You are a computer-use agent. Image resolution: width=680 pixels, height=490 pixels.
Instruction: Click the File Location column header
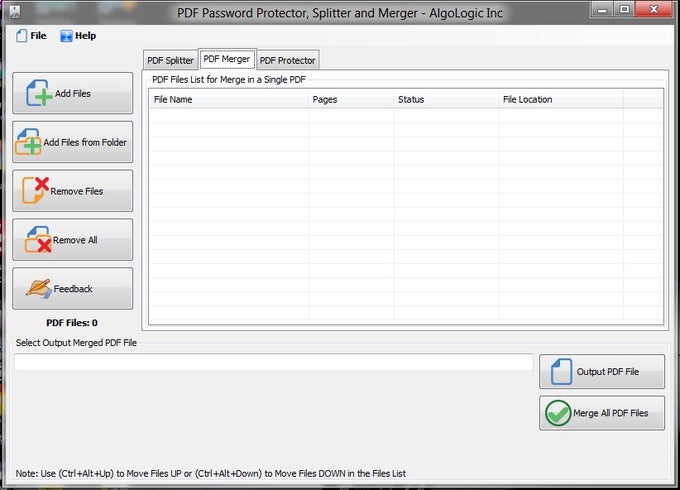[561, 99]
